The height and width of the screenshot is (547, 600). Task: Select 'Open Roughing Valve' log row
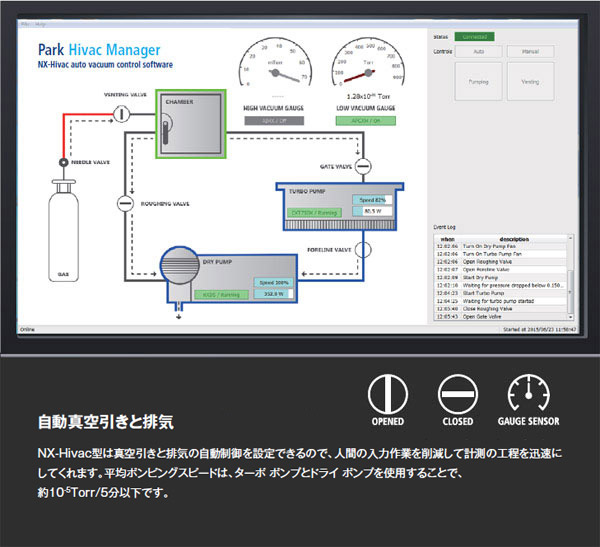point(501,262)
